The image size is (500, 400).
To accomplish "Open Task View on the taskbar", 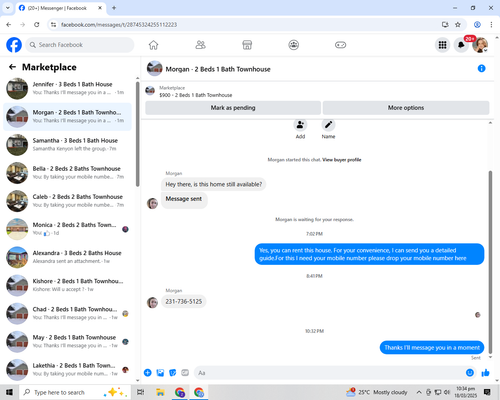I will tap(141, 392).
